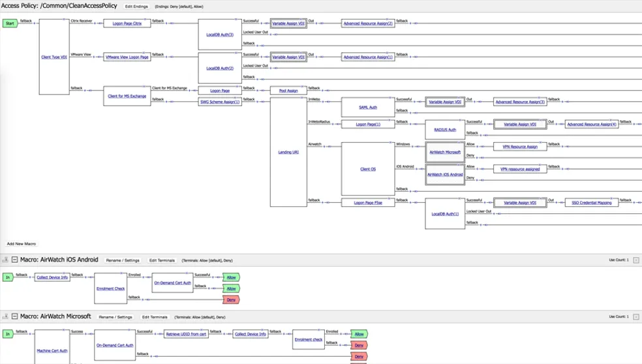Screen dimensions: 642x364
Task: Click the move icon beside AirWatch iOS Android macro
Action: 5,260
